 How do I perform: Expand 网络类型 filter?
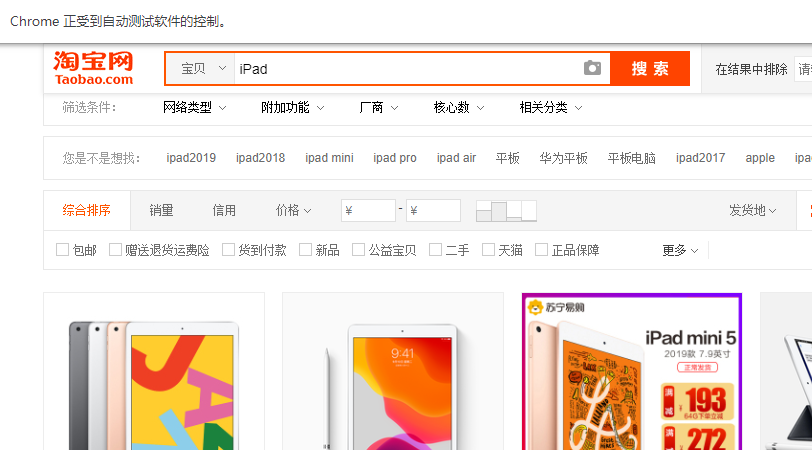click(194, 108)
